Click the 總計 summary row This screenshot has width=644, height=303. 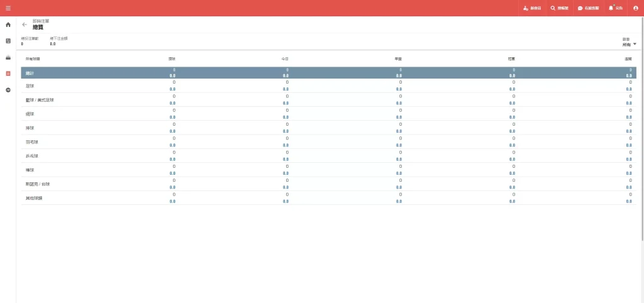30,73
